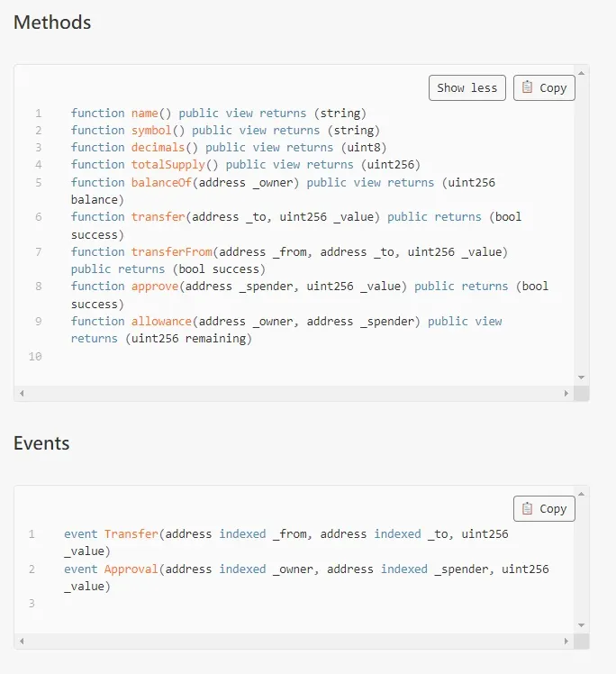Click the clipboard icon in the Methods code block
Screen dimensions: 616x674
click(x=528, y=87)
